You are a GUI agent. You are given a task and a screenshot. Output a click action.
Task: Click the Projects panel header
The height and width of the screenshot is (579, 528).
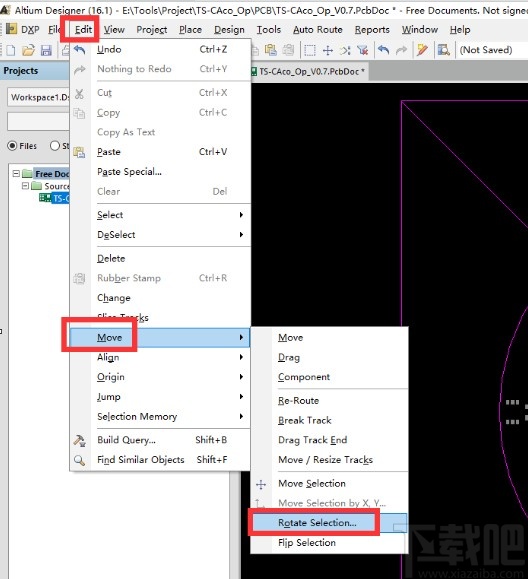coord(35,71)
